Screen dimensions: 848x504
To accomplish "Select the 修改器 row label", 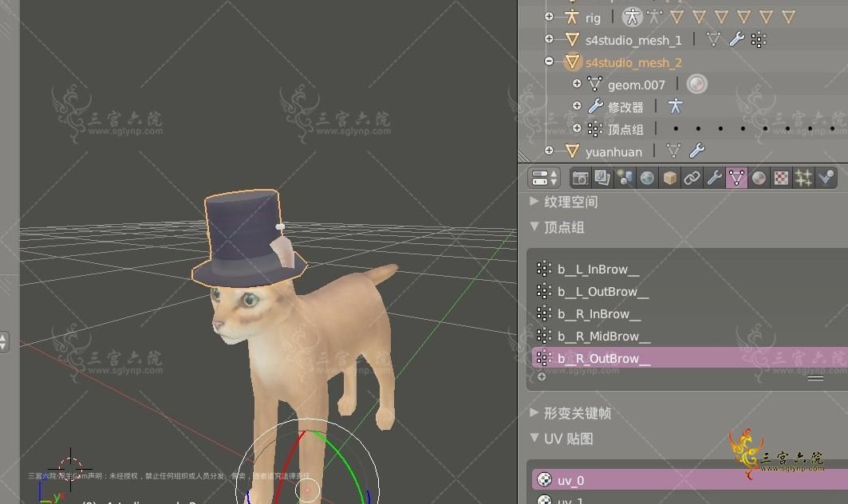I will tap(625, 107).
